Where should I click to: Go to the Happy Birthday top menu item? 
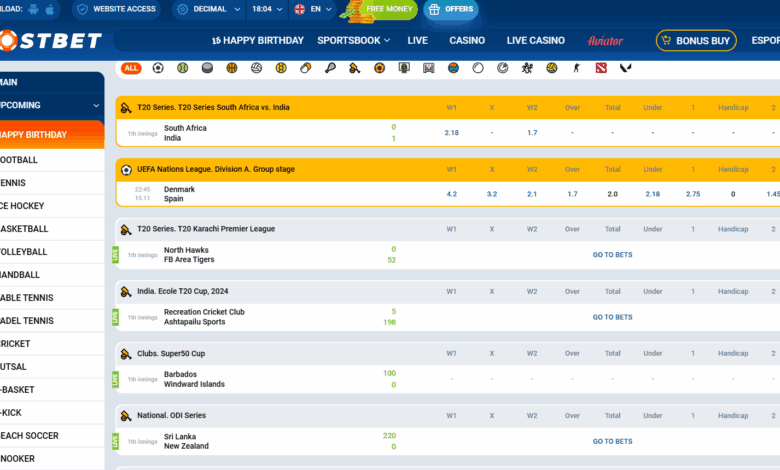[258, 40]
